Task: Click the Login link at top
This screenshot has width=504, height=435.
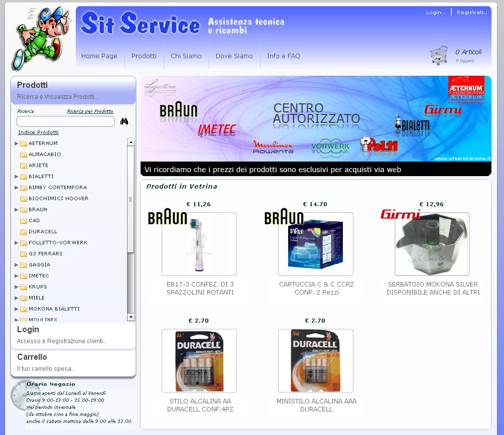Action: pyautogui.click(x=435, y=13)
